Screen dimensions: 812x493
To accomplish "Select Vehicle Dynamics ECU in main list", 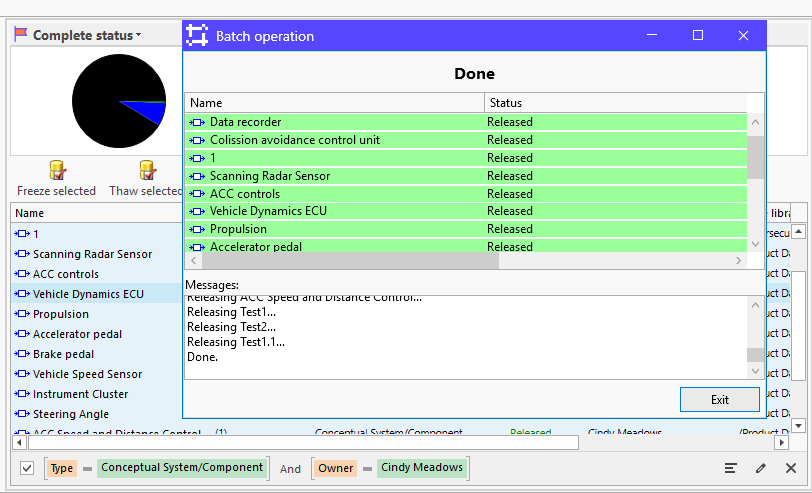I will click(x=97, y=294).
